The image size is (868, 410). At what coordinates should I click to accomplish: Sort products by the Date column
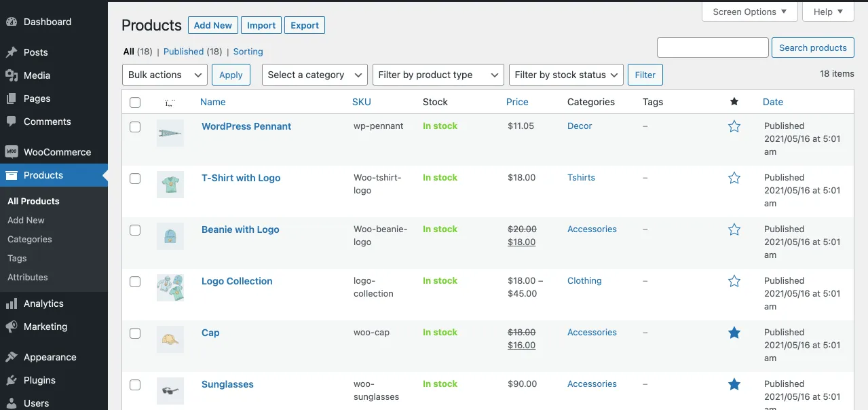[x=773, y=102]
